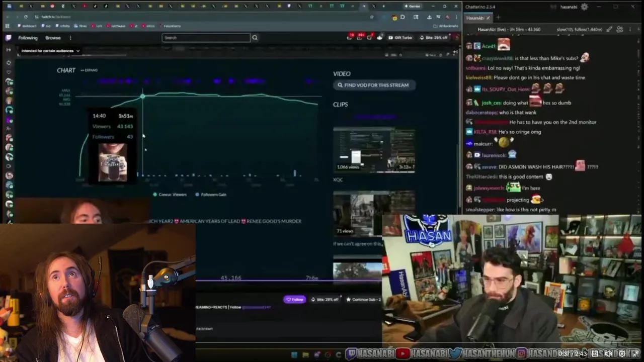This screenshot has height=362, width=644.
Task: Reload the browser page
Action: click(x=26, y=17)
